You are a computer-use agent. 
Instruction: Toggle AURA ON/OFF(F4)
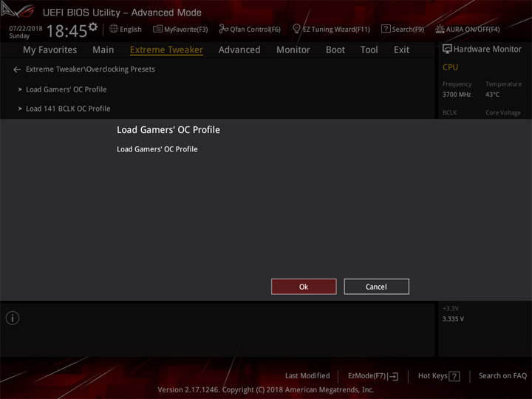tap(468, 29)
